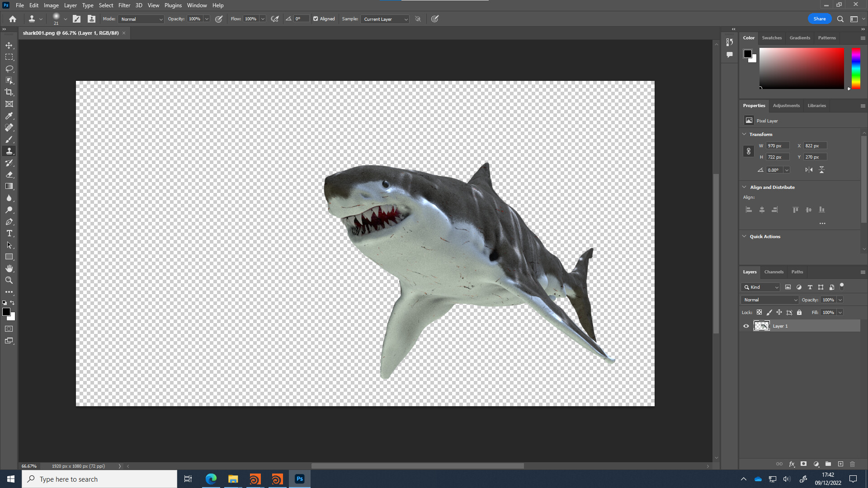Select the Zoom tool
This screenshot has width=868, height=488.
click(x=9, y=280)
